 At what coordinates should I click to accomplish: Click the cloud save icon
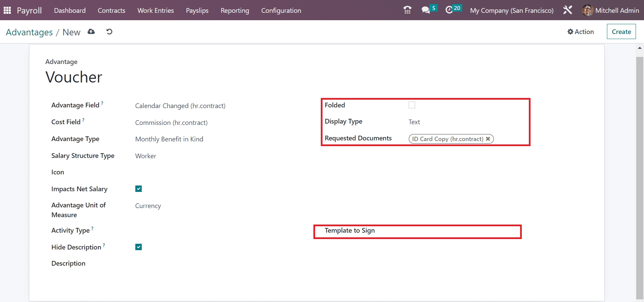click(91, 32)
